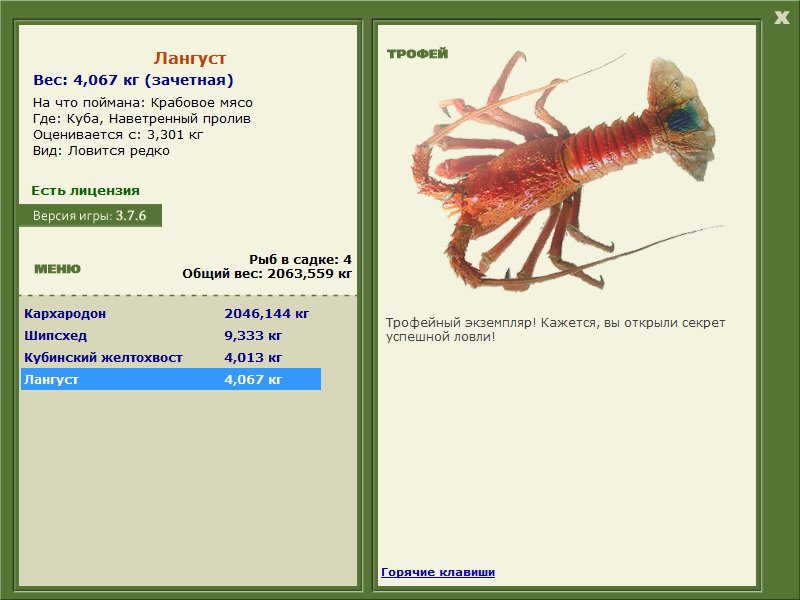Click the Лангуст title heading
This screenshot has height=600, width=800.
190,58
